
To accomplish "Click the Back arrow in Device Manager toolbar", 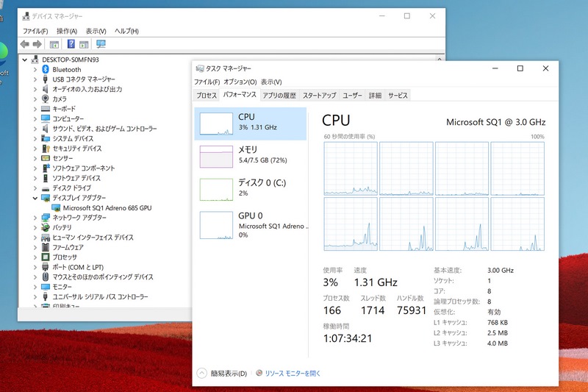I will tap(25, 44).
